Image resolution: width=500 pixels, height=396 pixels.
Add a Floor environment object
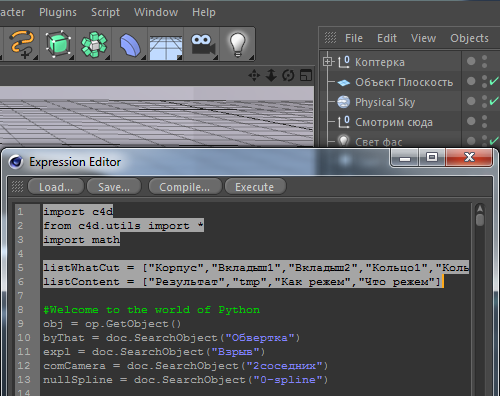tap(166, 48)
